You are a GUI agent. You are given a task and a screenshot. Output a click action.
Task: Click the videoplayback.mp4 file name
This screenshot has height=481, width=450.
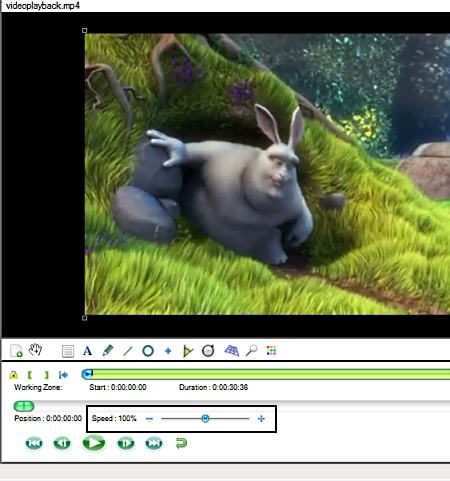[43, 6]
